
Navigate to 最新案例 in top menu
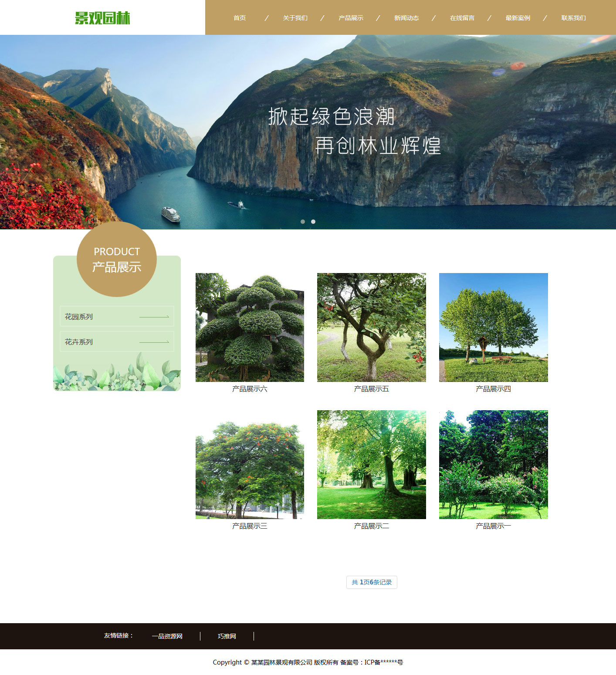tap(518, 18)
